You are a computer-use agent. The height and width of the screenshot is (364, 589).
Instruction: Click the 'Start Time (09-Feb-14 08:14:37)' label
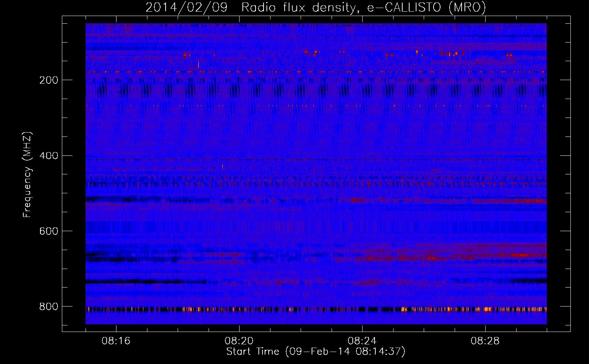pos(316,352)
